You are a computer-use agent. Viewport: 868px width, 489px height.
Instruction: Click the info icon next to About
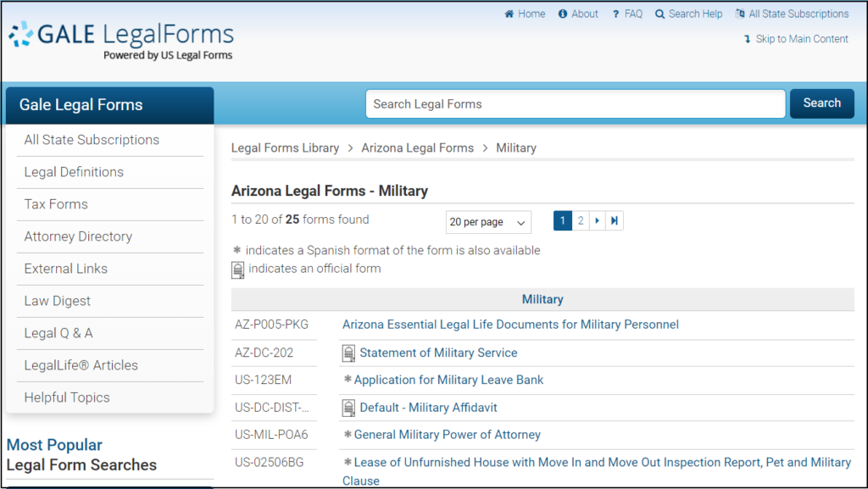tap(561, 14)
